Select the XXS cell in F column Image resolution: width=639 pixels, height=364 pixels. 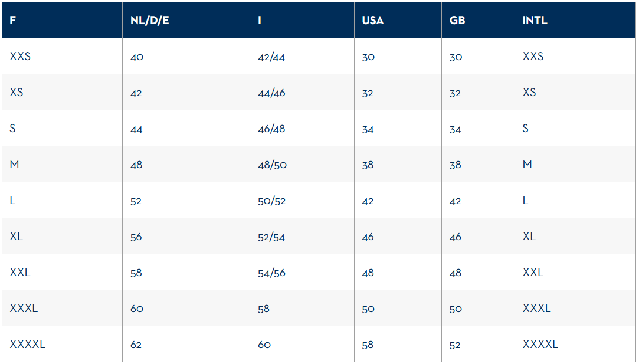62,56
